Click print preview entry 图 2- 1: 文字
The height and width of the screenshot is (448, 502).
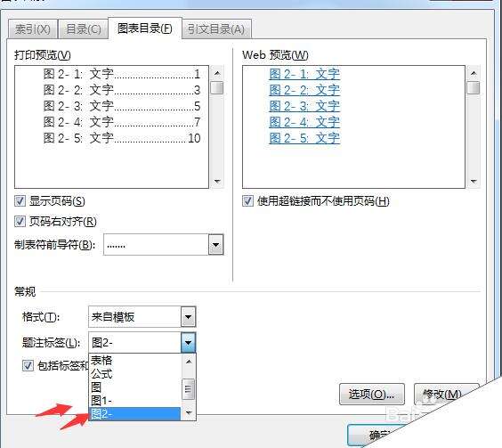[x=122, y=74]
